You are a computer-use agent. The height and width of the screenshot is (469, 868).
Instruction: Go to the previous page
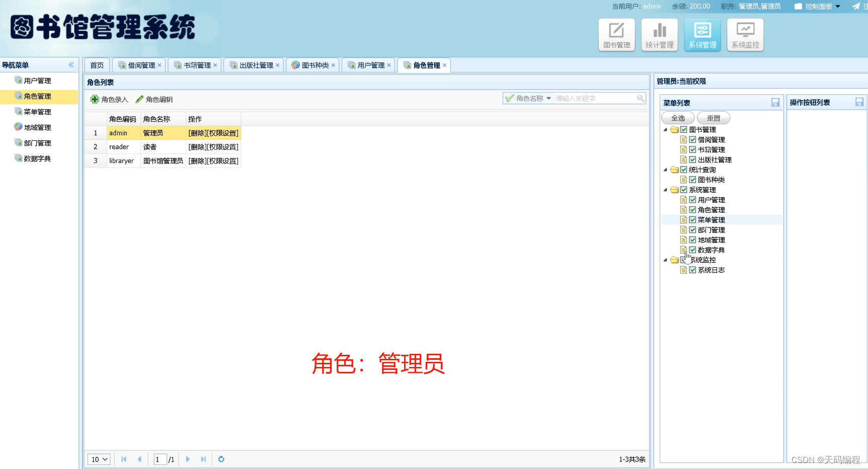(139, 459)
